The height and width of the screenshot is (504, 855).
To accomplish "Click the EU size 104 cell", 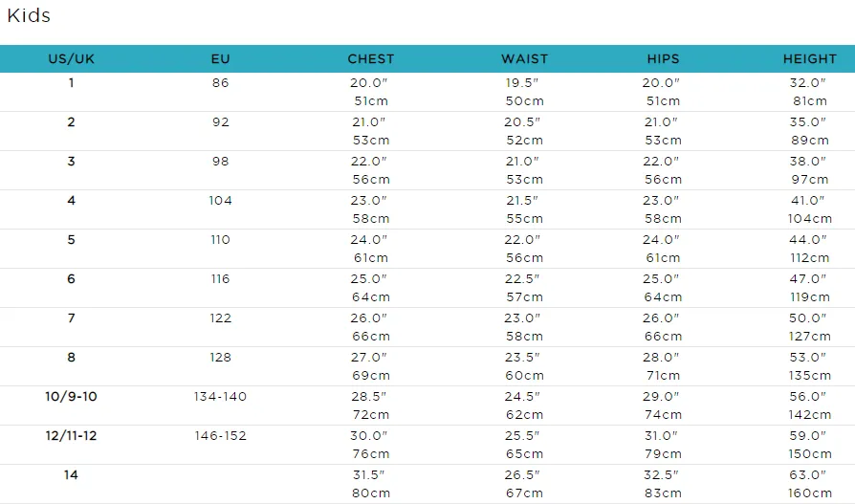I will point(220,201).
